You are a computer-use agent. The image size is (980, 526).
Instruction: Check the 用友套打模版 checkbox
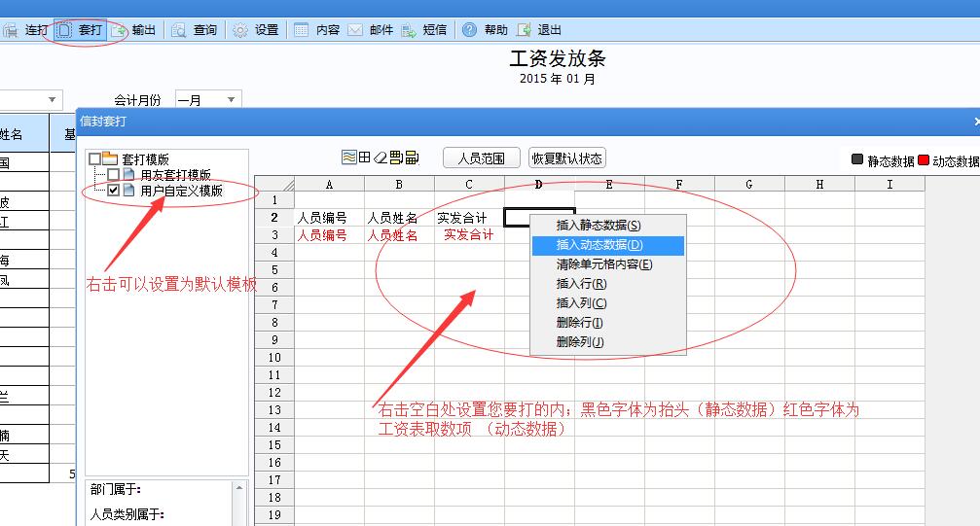pos(114,175)
